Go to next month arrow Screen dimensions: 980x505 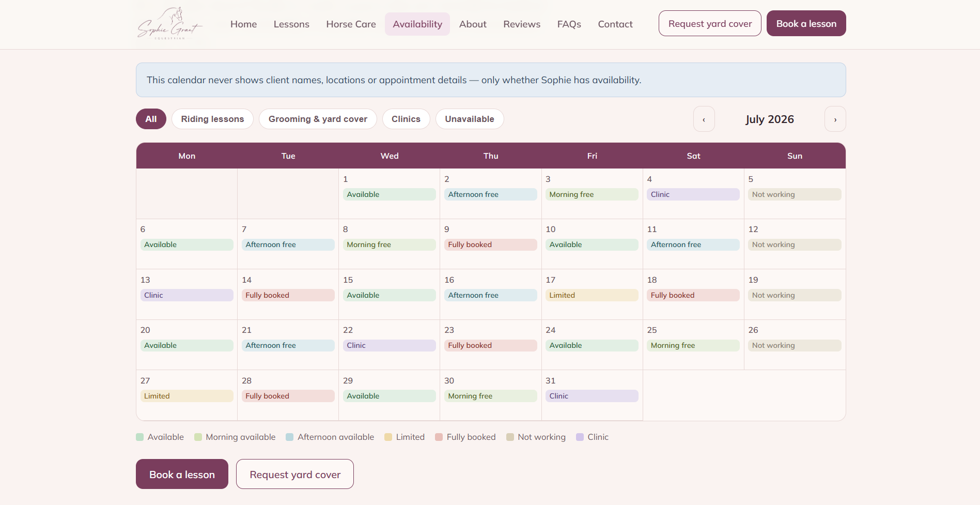(835, 119)
